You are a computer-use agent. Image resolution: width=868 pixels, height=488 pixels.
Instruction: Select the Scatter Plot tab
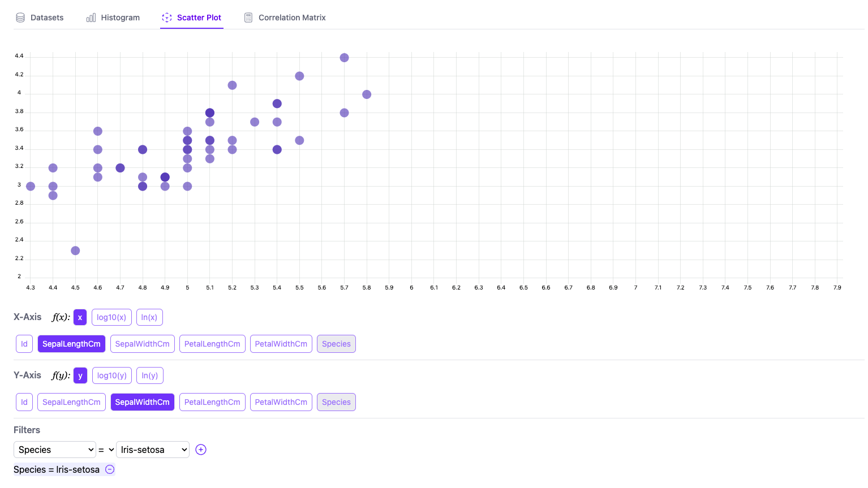point(192,18)
